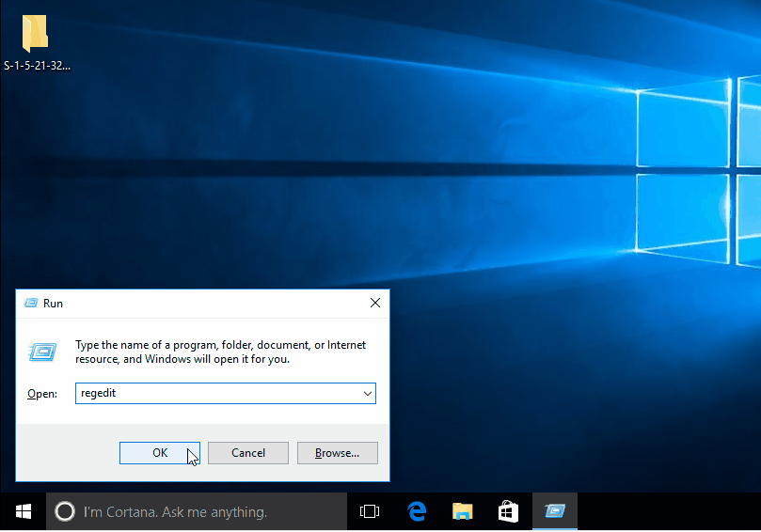Click the Run dialog title bar text

[x=53, y=304]
